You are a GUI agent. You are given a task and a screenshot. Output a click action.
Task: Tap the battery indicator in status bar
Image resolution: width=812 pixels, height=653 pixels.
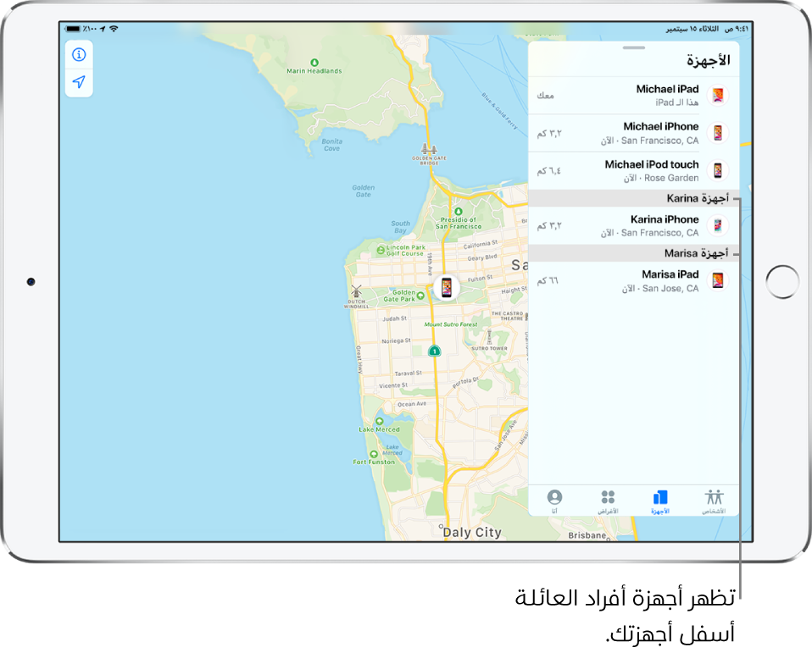pos(74,29)
